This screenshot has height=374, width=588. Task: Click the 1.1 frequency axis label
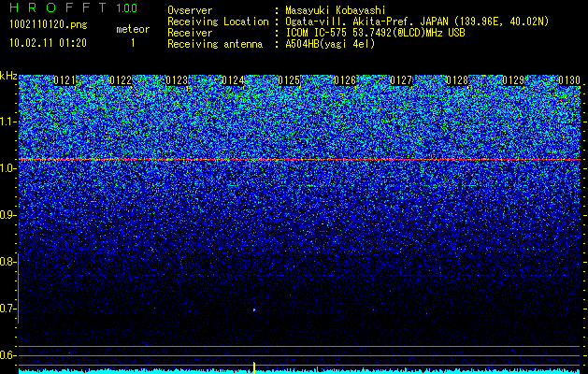click(x=7, y=122)
